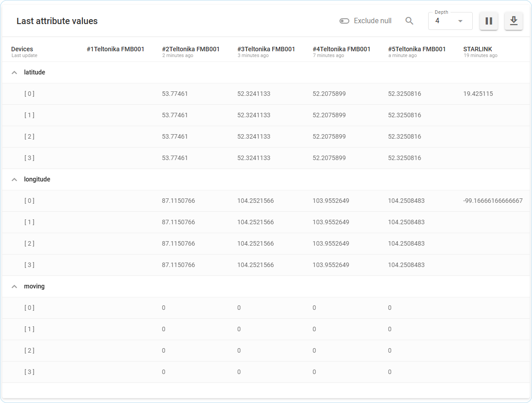Toggle the Exclude null switch

tap(344, 21)
